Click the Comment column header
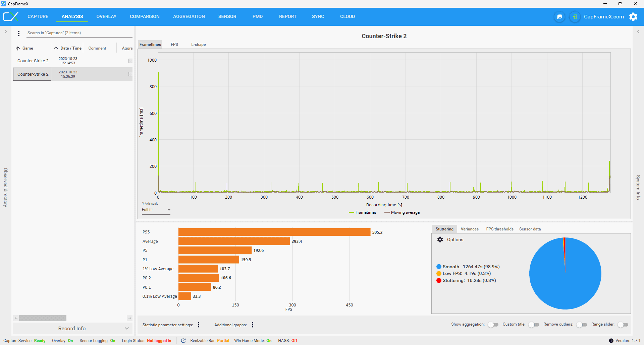644x345 pixels. tap(97, 48)
